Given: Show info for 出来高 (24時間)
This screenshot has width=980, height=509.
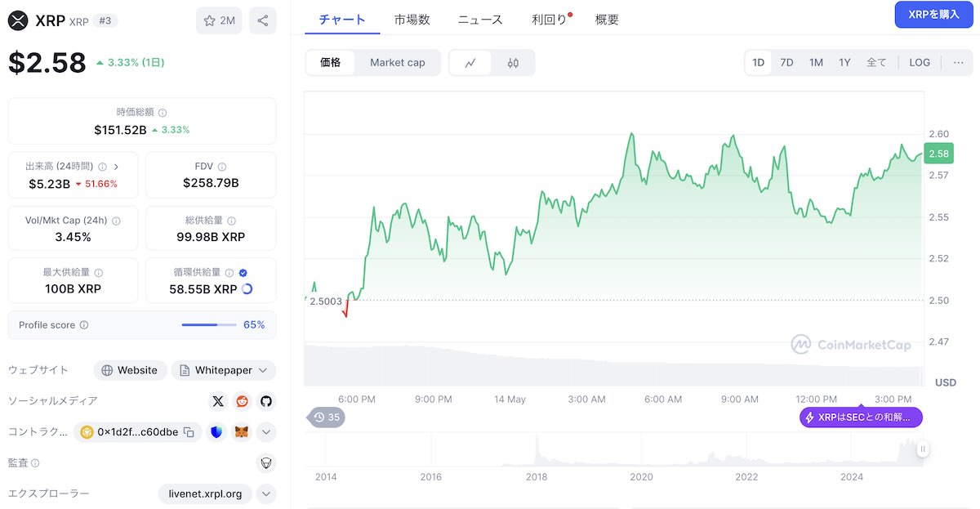Looking at the screenshot, I should click(x=102, y=167).
